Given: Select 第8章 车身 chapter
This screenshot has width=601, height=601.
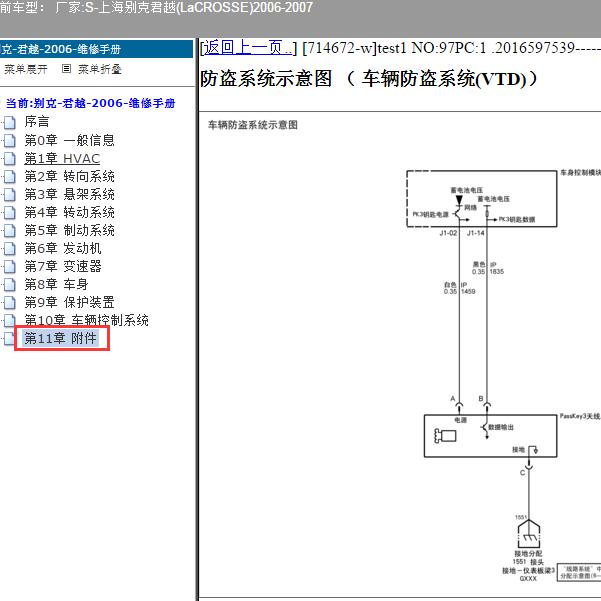Looking at the screenshot, I should coord(56,284).
